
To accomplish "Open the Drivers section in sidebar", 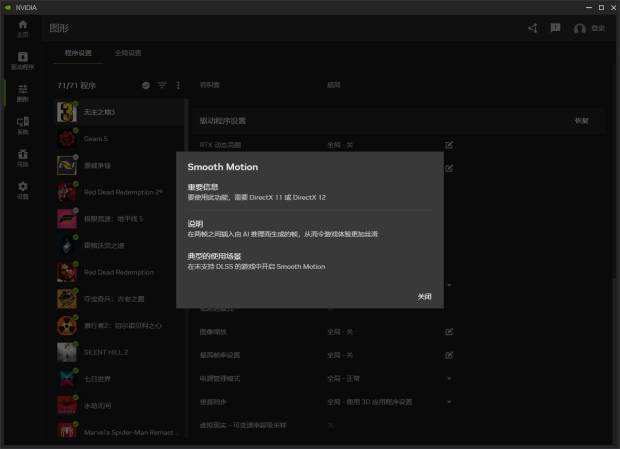I will click(x=23, y=60).
